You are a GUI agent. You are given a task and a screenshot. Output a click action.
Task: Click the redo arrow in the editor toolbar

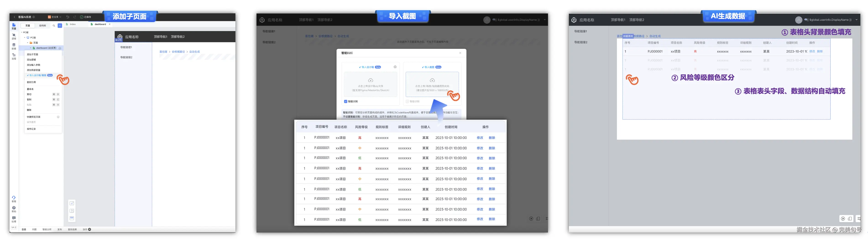pyautogui.click(x=75, y=17)
